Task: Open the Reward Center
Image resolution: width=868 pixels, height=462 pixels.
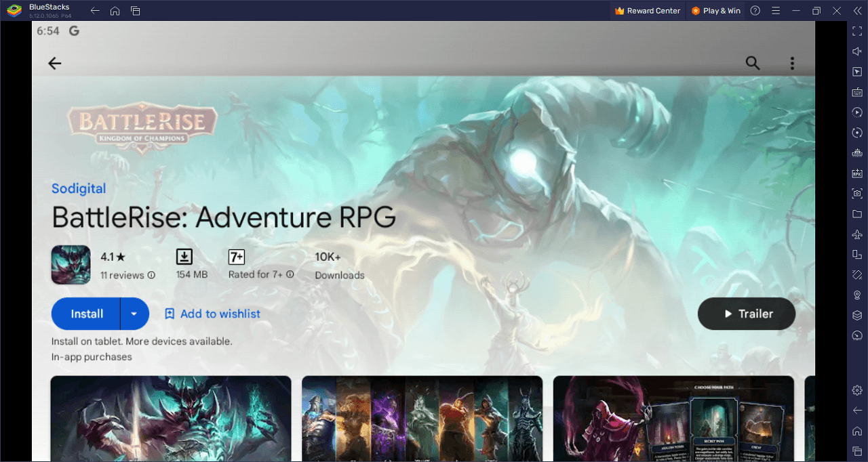Action: (647, 11)
